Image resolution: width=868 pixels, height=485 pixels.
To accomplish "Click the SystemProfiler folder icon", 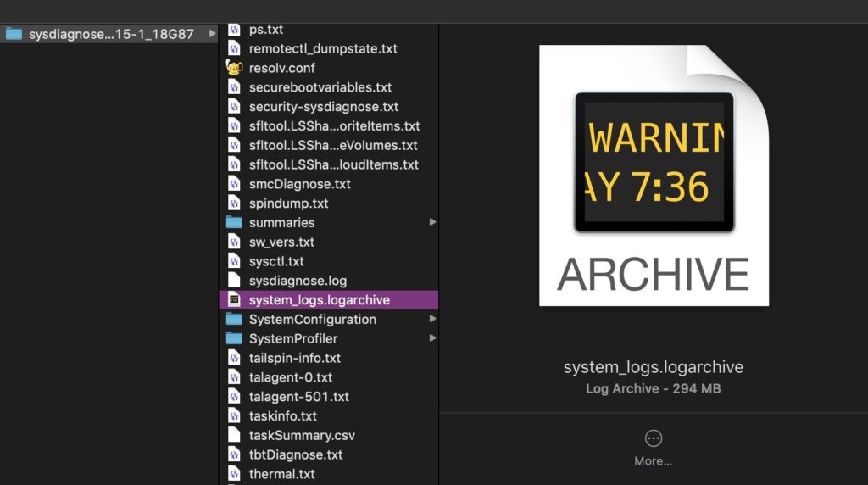I will [x=235, y=338].
